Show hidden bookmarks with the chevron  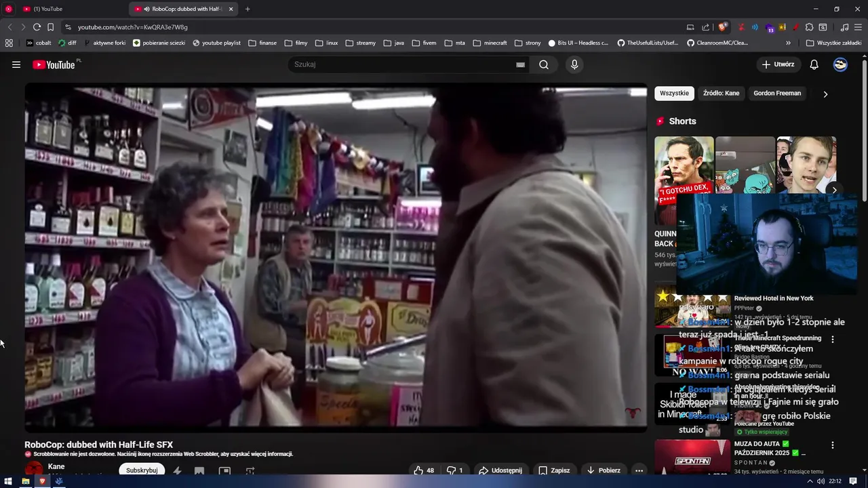tap(789, 43)
